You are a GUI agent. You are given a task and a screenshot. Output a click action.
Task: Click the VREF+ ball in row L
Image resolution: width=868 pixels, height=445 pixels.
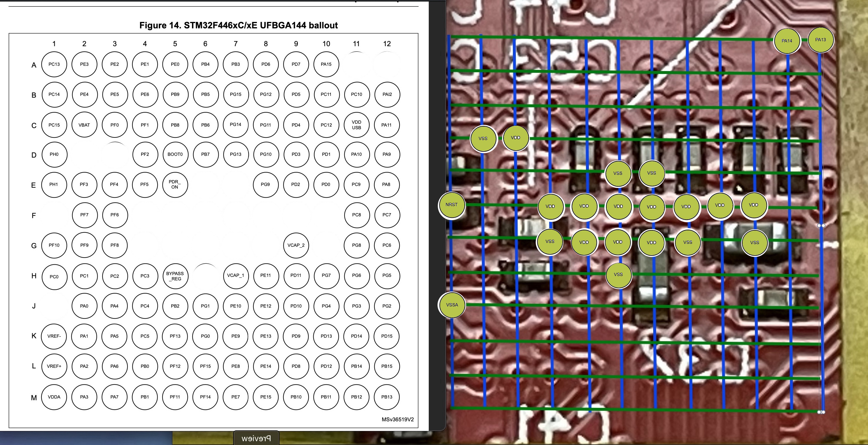pos(54,366)
